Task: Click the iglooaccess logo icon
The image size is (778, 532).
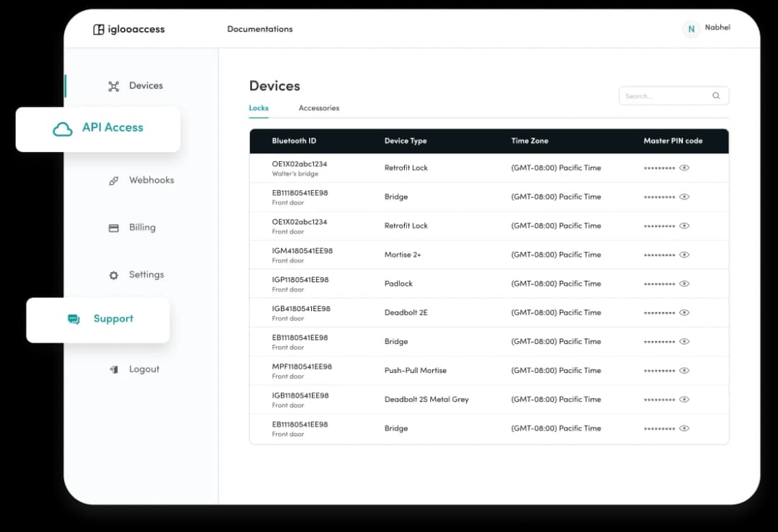Action: [x=99, y=30]
